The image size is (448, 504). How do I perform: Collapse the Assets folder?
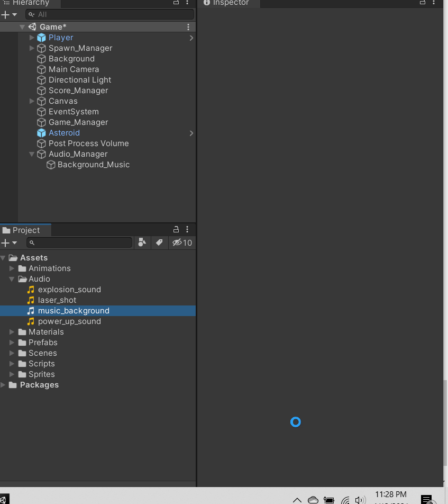point(3,258)
